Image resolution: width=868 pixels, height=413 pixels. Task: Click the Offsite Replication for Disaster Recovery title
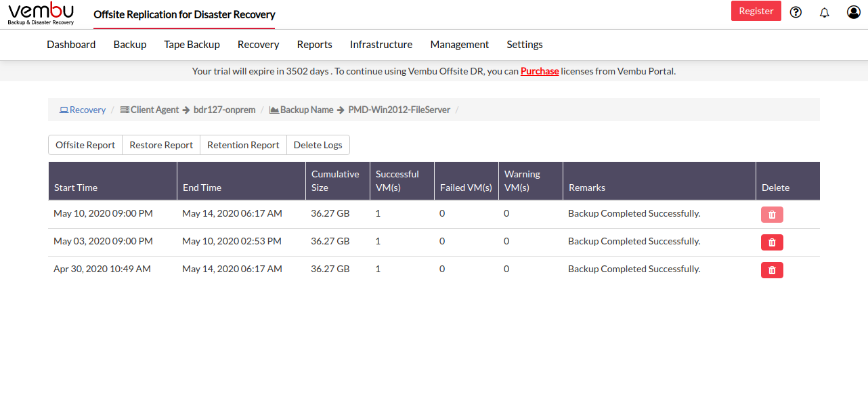pos(184,14)
